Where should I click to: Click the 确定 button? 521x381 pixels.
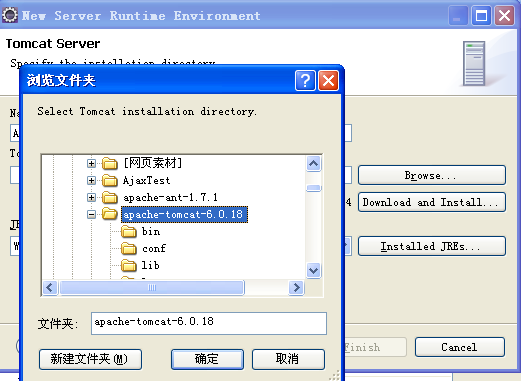click(207, 359)
